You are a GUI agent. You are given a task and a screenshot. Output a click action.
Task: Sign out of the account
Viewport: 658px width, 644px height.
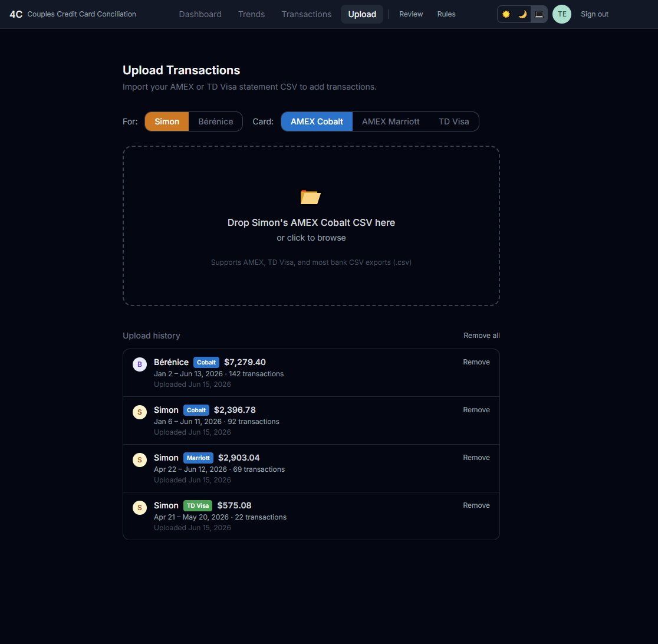[x=595, y=14]
